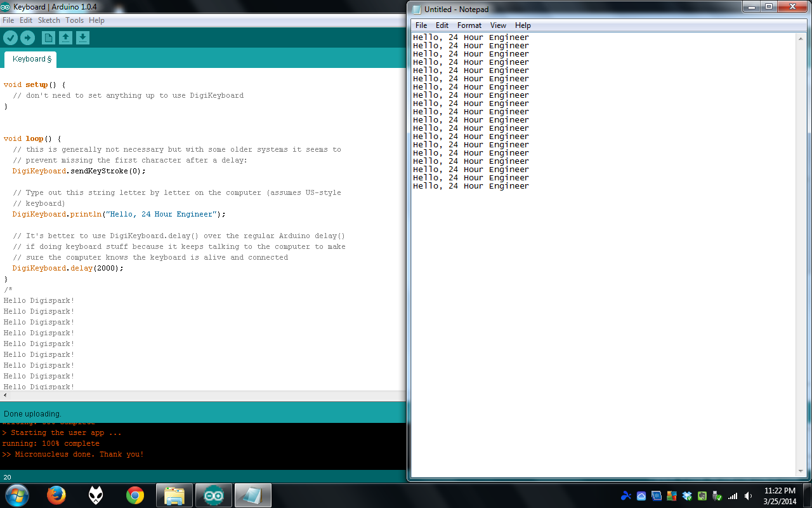Viewport: 812px width, 508px height.
Task: Click the comment about not needing setup for DigiKeyboard
Action: coord(128,95)
